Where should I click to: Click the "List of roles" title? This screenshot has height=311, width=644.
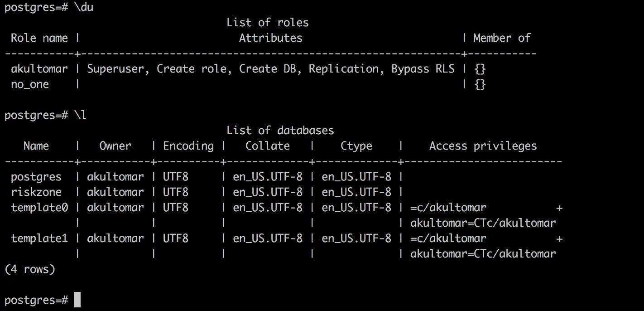pos(267,22)
